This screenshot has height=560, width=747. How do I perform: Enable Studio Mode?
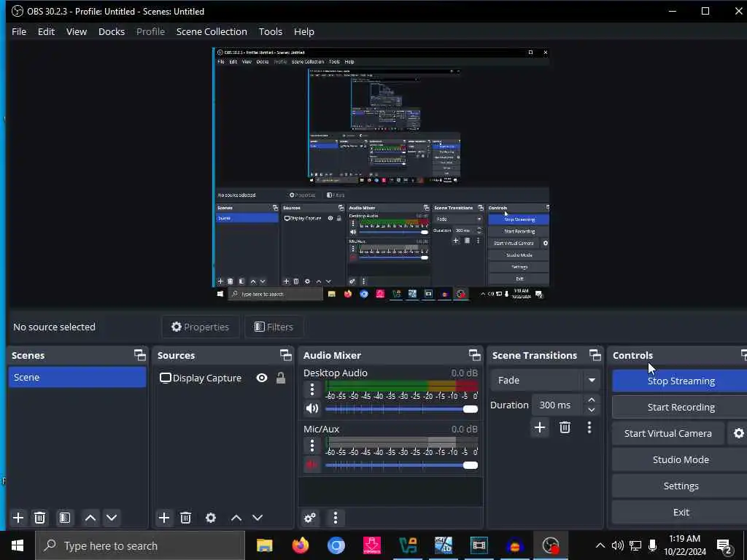pos(681,459)
